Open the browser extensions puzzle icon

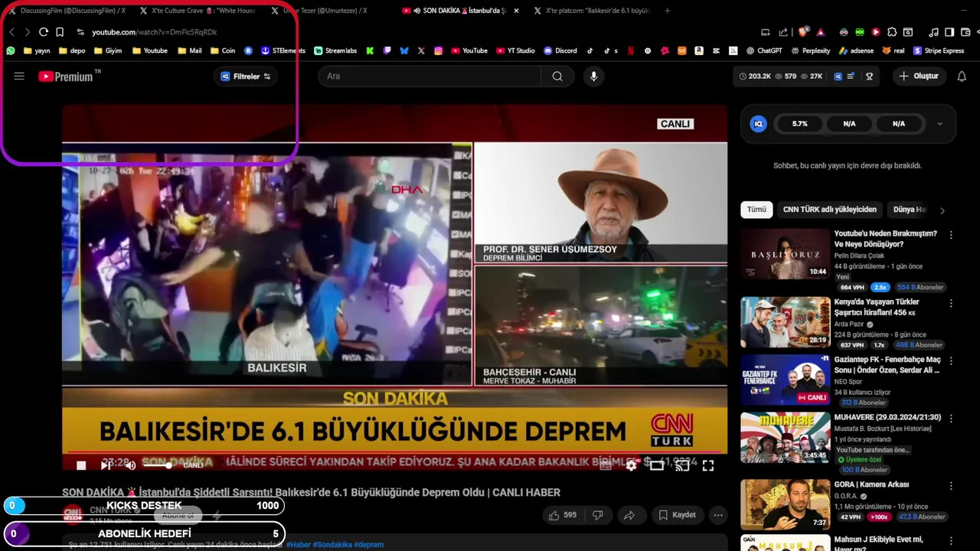(892, 32)
